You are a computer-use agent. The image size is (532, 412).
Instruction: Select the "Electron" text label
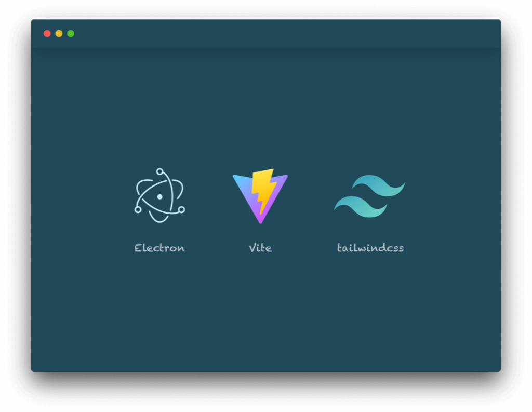[x=159, y=248]
